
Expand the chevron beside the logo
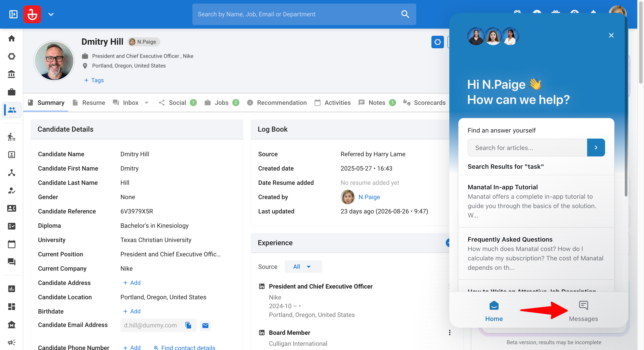[51, 14]
